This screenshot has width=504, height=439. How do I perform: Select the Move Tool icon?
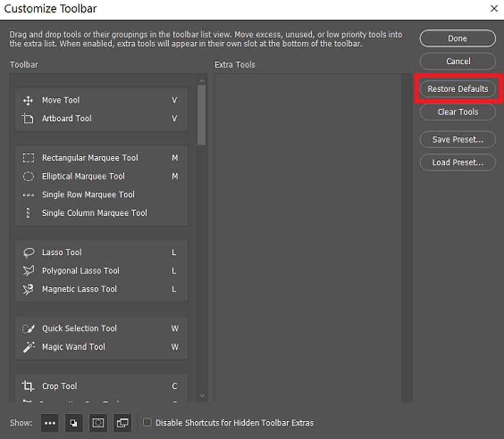click(28, 101)
